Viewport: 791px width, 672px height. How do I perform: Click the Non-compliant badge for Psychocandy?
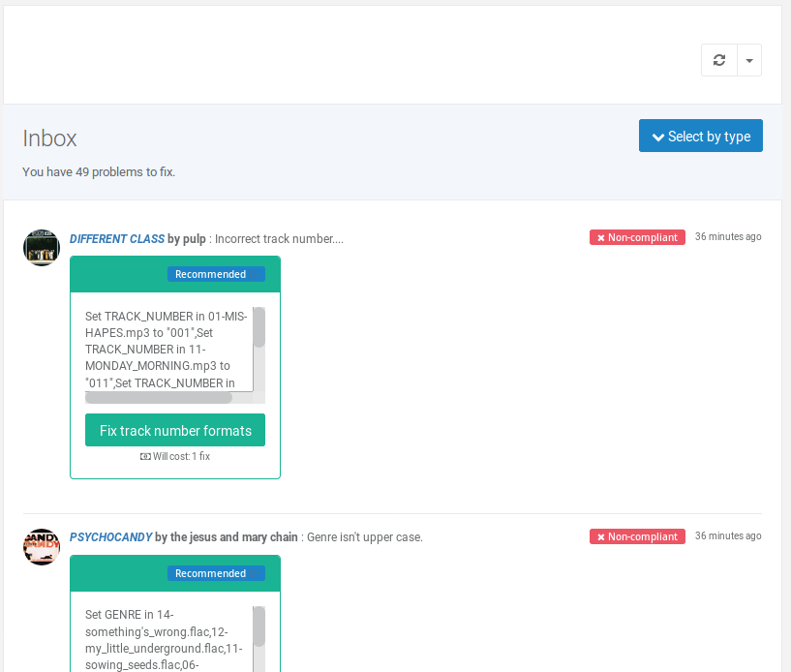click(637, 536)
